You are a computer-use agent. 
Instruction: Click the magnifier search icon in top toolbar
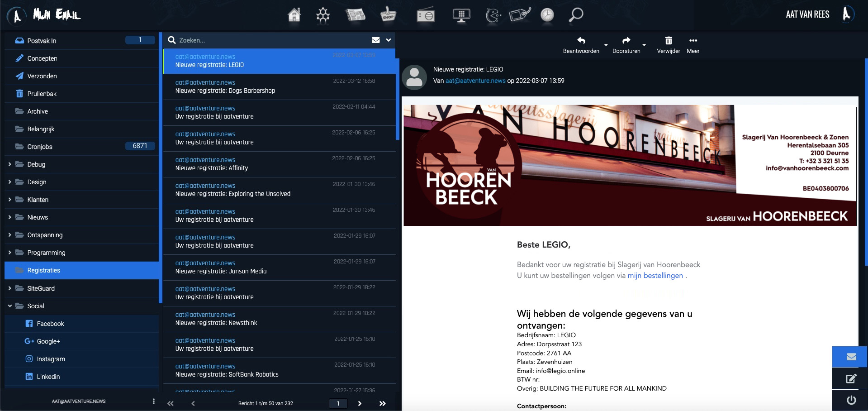(576, 15)
